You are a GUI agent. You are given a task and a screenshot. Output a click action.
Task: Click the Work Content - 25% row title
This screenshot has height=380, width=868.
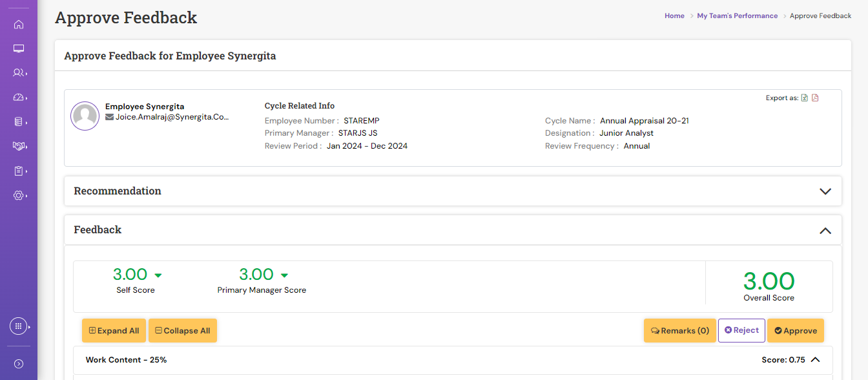[x=126, y=360]
